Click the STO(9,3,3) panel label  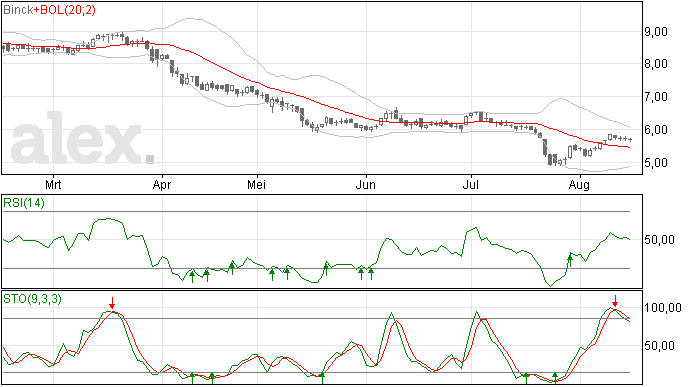point(32,299)
